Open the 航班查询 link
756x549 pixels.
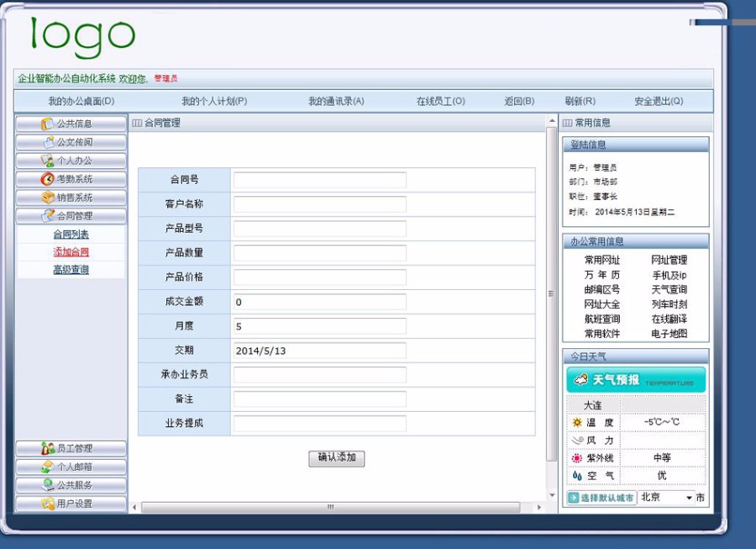(602, 319)
